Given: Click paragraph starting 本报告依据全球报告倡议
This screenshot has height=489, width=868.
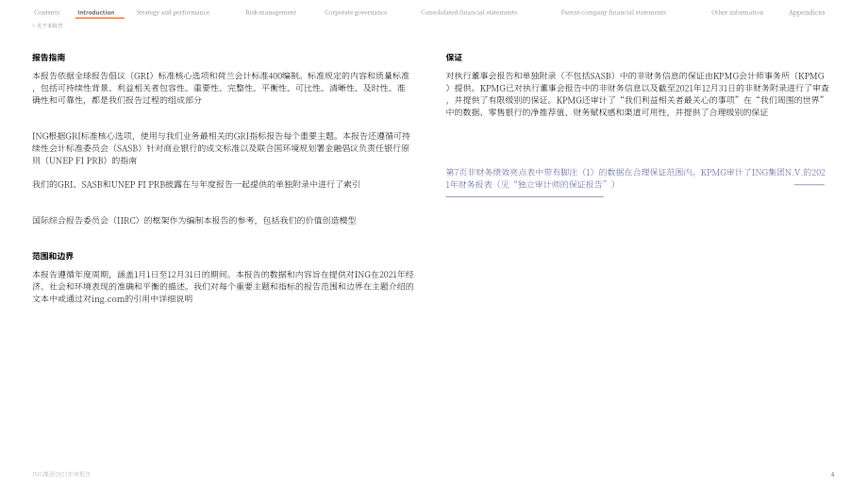Looking at the screenshot, I should (221, 88).
